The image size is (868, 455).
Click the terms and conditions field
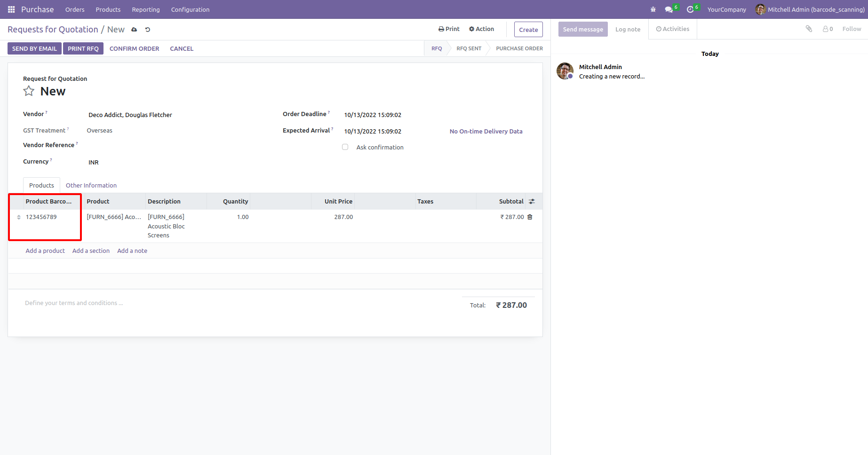[240, 303]
